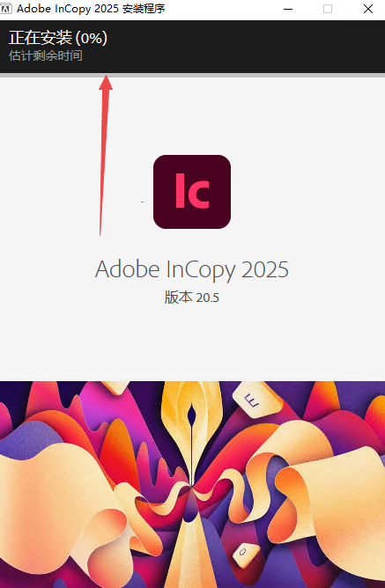Screen dimensions: 385x588
Task: Click the E keycap in the artwork
Action: [x=255, y=401]
